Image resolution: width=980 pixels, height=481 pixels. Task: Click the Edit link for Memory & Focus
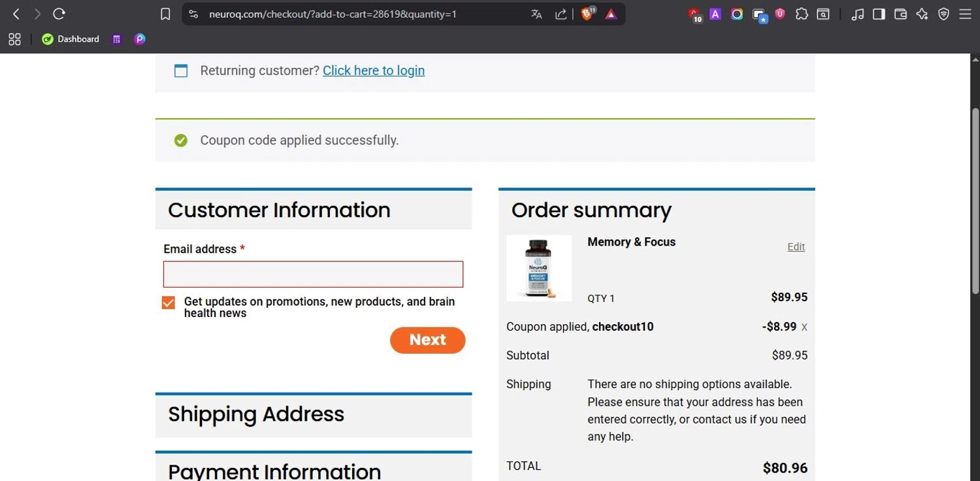[796, 246]
